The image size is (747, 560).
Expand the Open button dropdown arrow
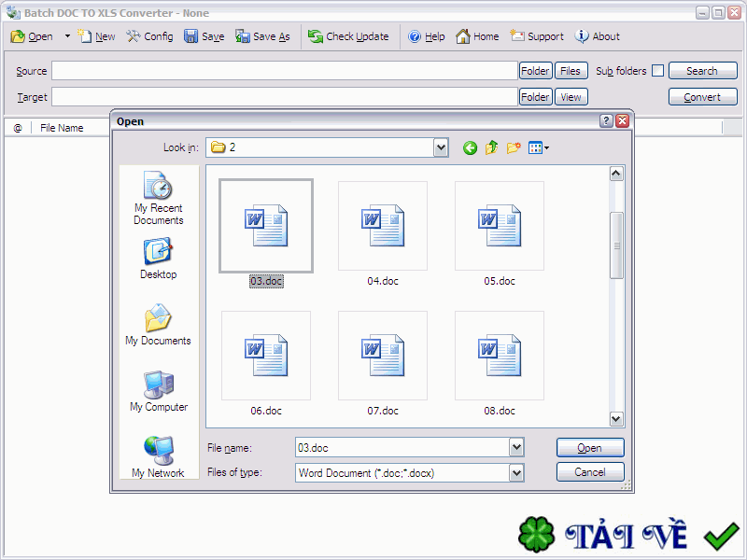[x=67, y=36]
